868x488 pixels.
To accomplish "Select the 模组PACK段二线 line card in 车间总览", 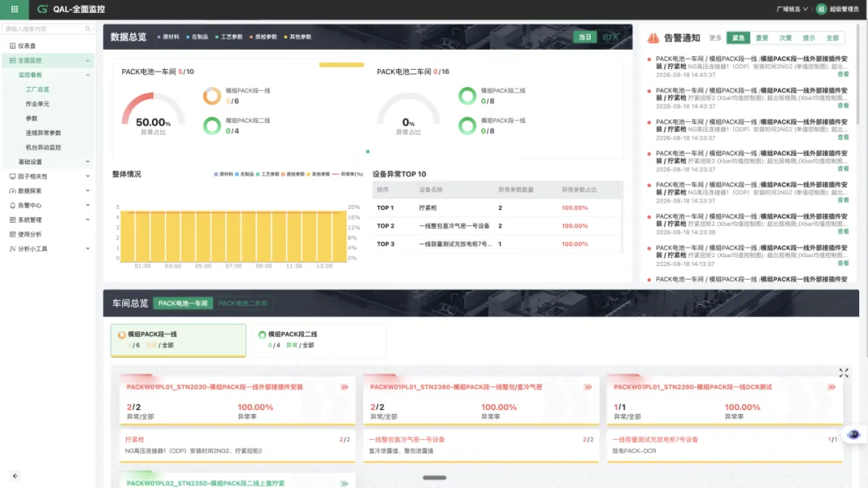I will click(x=319, y=339).
